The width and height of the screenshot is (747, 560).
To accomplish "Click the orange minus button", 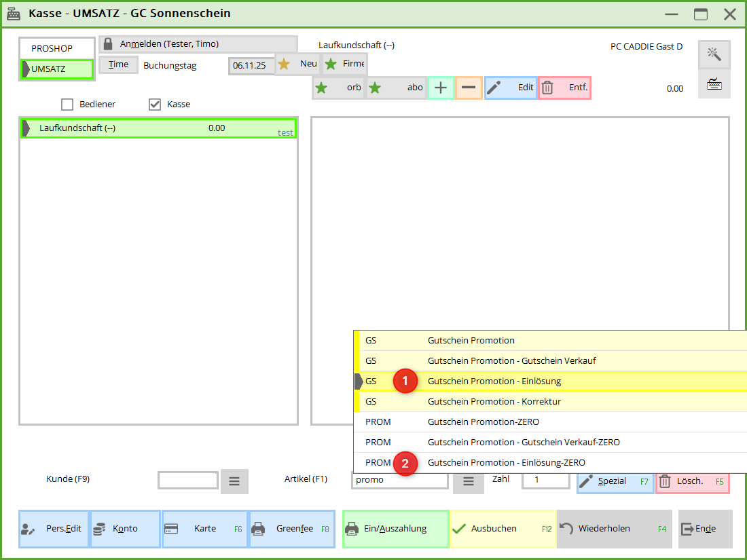I will 468,88.
